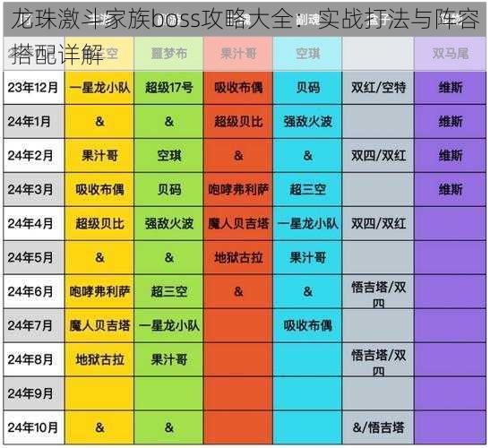Select the faded 空琪 column header

[308, 54]
